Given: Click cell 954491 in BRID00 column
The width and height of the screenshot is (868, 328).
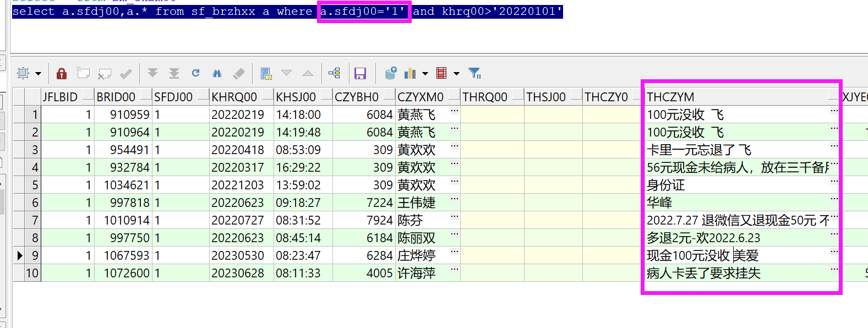Looking at the screenshot, I should [x=123, y=150].
